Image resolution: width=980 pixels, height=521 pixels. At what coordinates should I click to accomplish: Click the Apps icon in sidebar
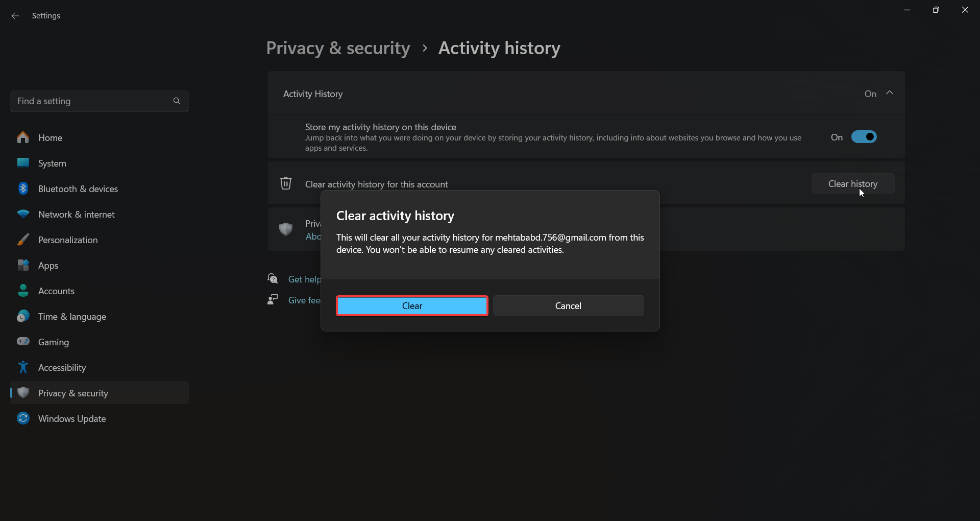tap(23, 265)
